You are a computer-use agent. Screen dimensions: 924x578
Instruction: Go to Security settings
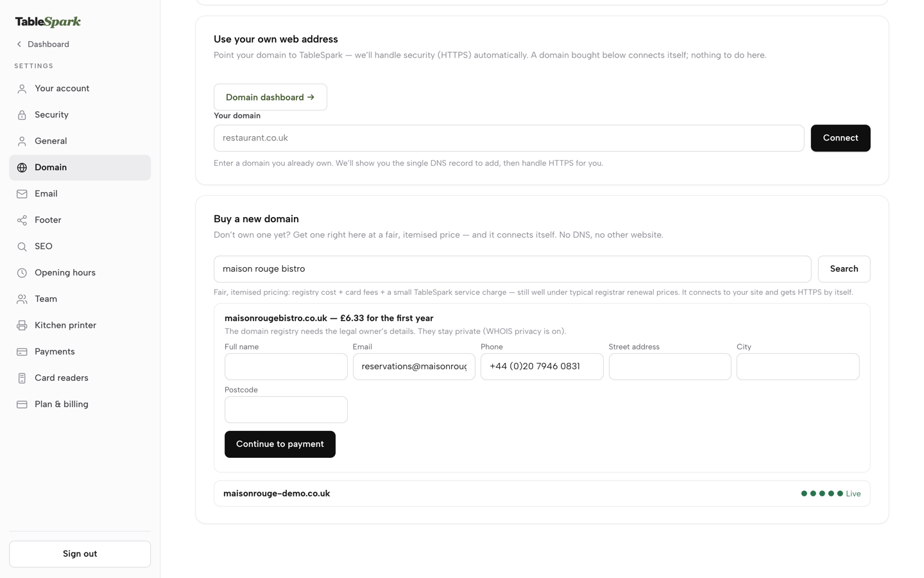[x=80, y=115]
